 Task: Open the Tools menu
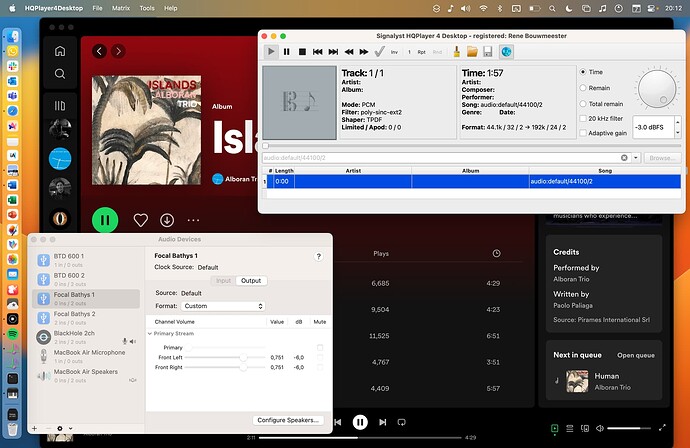[x=147, y=8]
